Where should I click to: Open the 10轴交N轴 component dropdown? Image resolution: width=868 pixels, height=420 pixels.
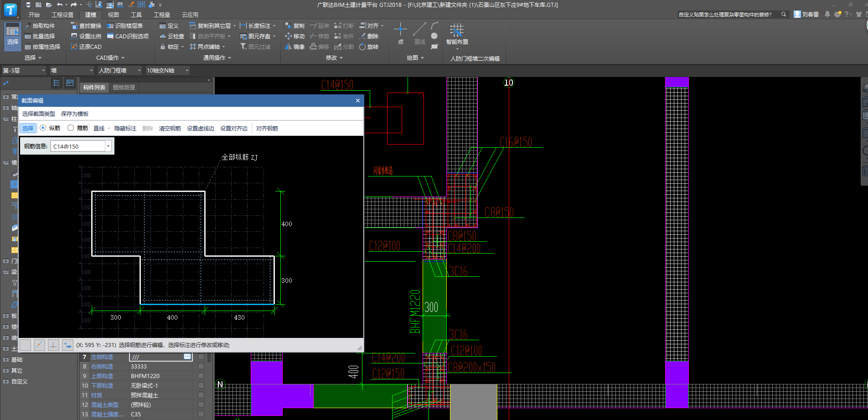(167, 70)
